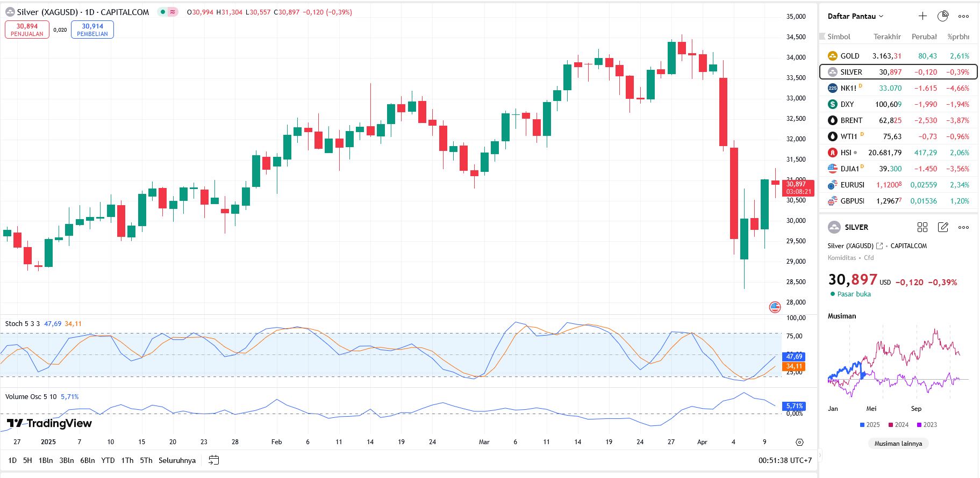Screen dimensions: 980x478
Task: Open the watchlist advanced view pie icon
Action: pos(943,16)
